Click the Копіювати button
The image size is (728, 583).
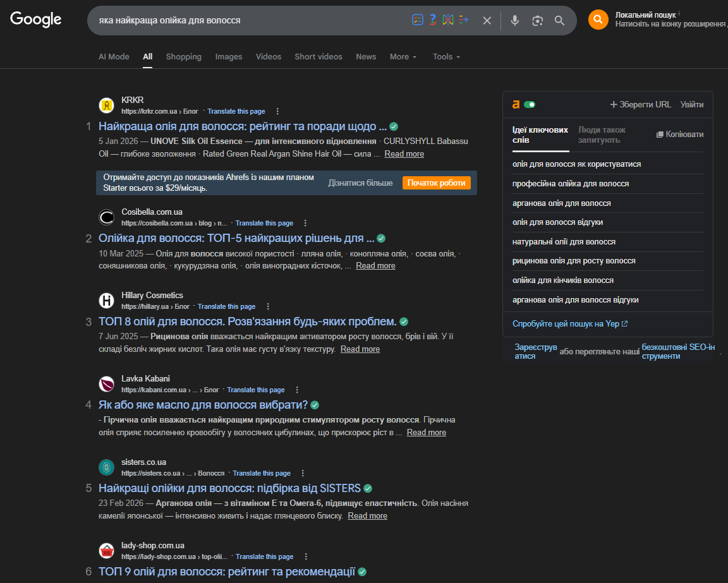pyautogui.click(x=680, y=135)
